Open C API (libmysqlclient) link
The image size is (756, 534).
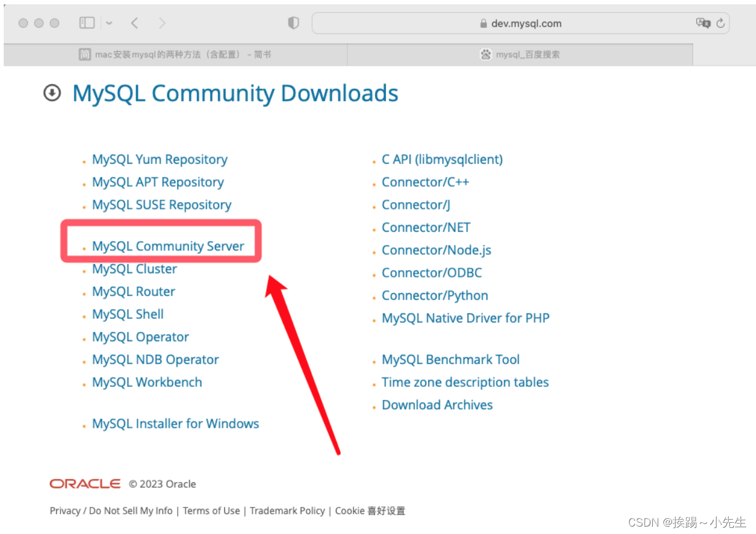pyautogui.click(x=442, y=159)
